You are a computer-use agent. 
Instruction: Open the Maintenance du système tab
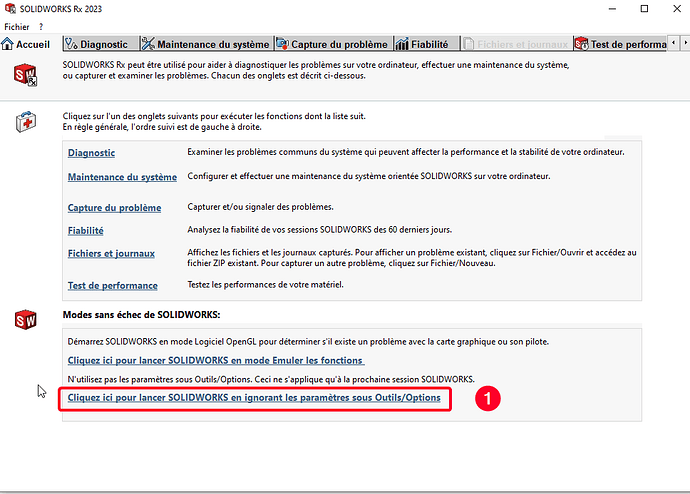206,44
